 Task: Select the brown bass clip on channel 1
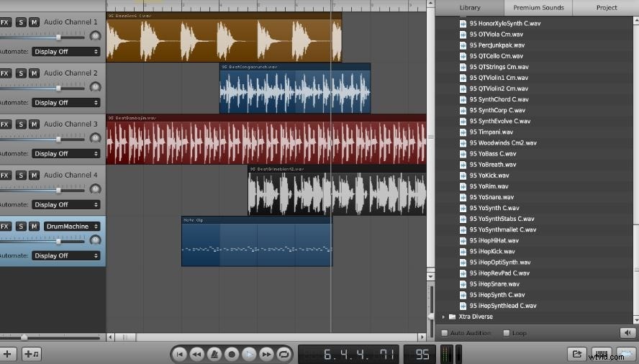point(224,37)
